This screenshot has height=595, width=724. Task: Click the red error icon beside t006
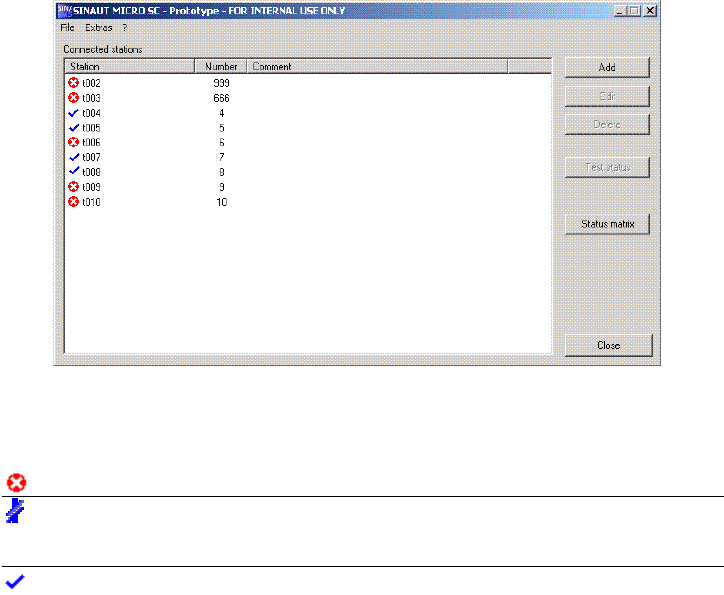[x=73, y=142]
